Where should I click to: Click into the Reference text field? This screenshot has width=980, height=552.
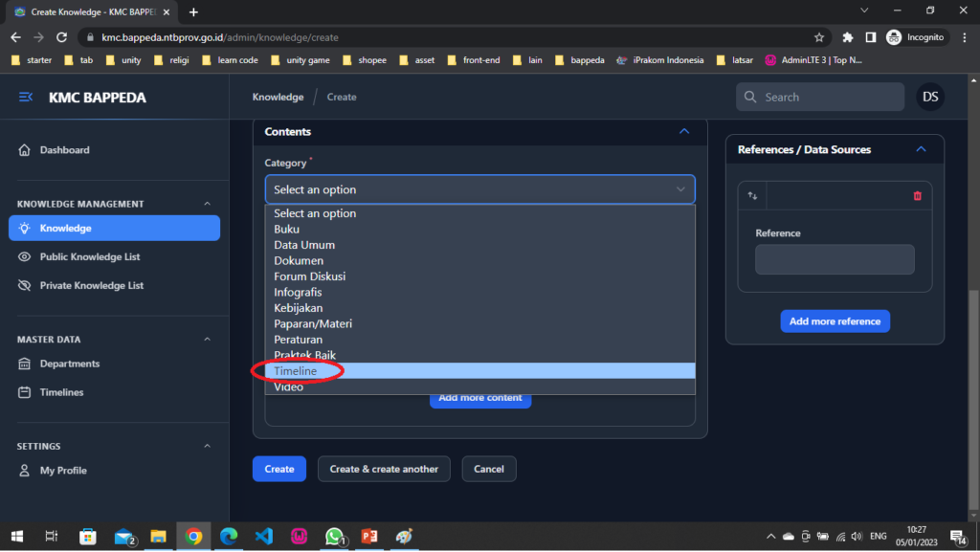pos(834,259)
